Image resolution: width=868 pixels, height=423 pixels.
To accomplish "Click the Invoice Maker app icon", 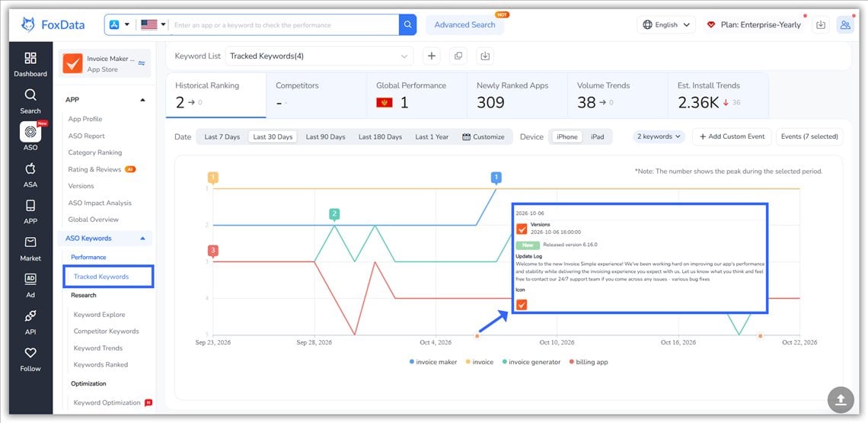I will click(72, 63).
